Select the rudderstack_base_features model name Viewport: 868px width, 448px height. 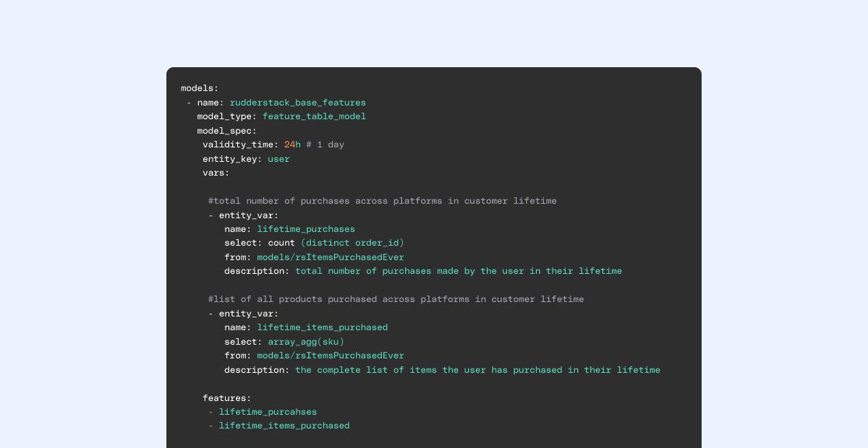click(297, 103)
